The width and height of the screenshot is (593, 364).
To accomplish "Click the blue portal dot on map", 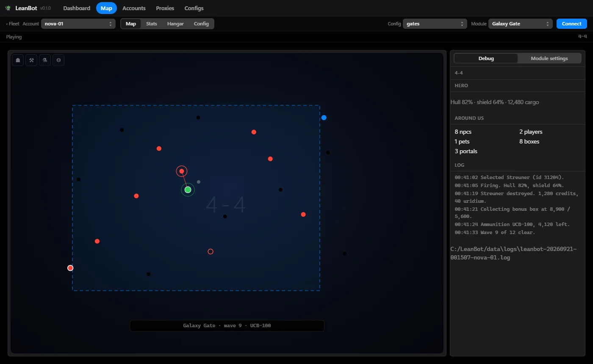I will click(324, 118).
